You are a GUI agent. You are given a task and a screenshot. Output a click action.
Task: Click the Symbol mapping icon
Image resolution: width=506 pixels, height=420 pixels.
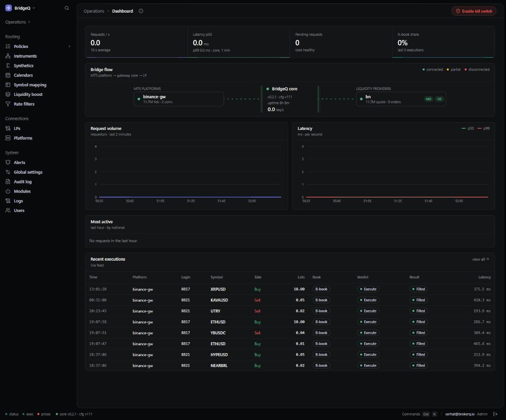8,85
